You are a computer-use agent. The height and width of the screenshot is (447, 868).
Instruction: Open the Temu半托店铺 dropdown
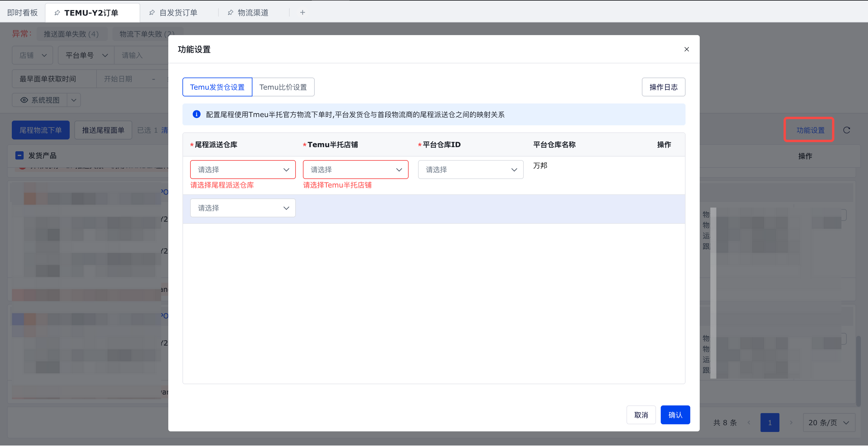pos(355,170)
